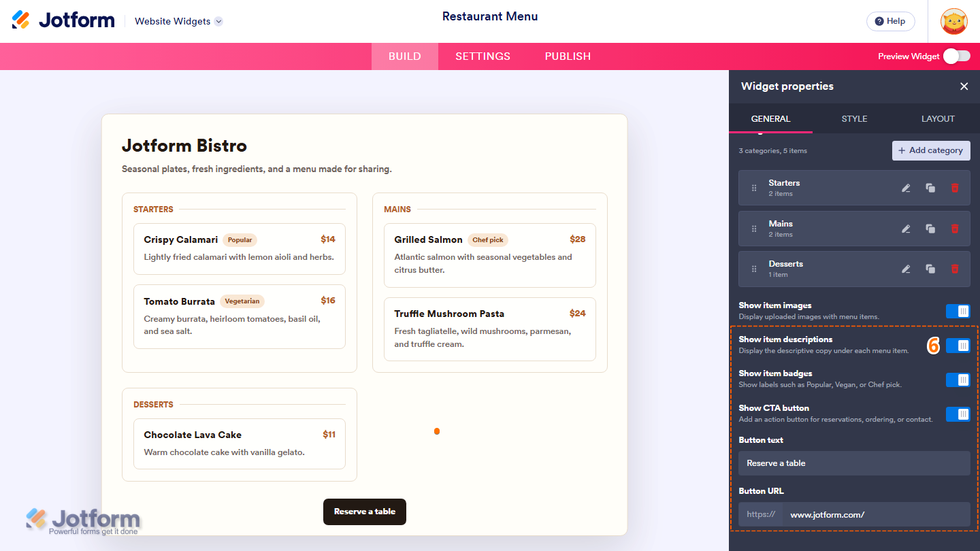Click the Chef pick badge
Screen dimensions: 980x551
[488, 240]
